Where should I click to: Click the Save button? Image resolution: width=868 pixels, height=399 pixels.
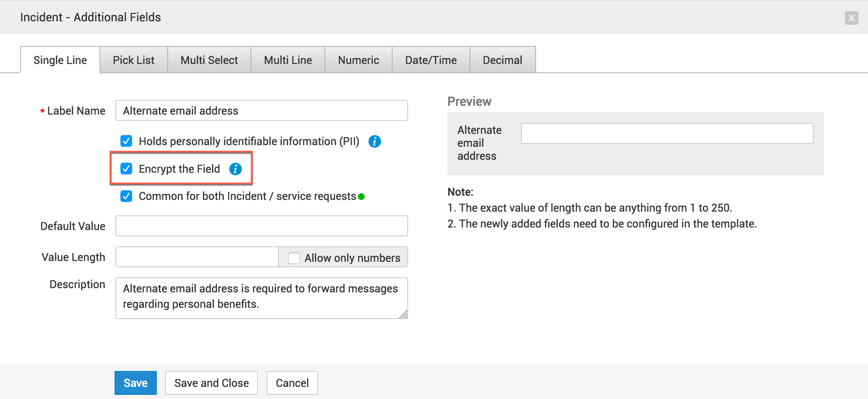(x=135, y=383)
